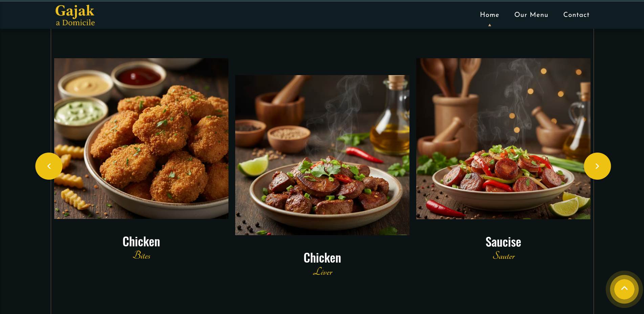Click the previous slide arrow button
This screenshot has height=314, width=644.
(x=49, y=166)
